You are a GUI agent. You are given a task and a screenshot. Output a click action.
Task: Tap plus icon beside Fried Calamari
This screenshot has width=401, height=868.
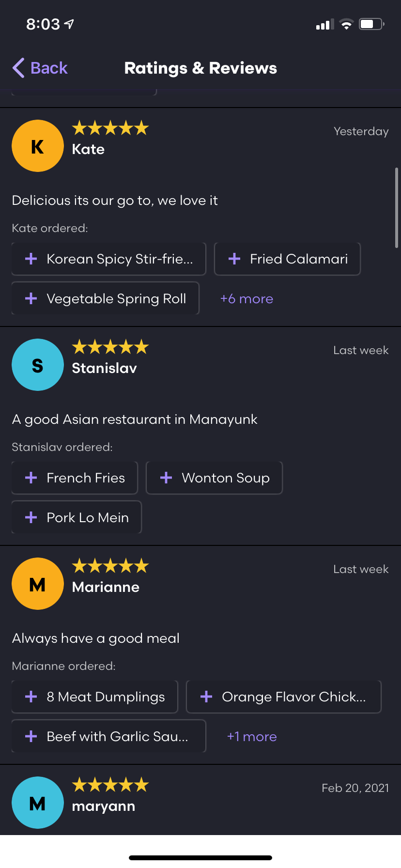[234, 259]
